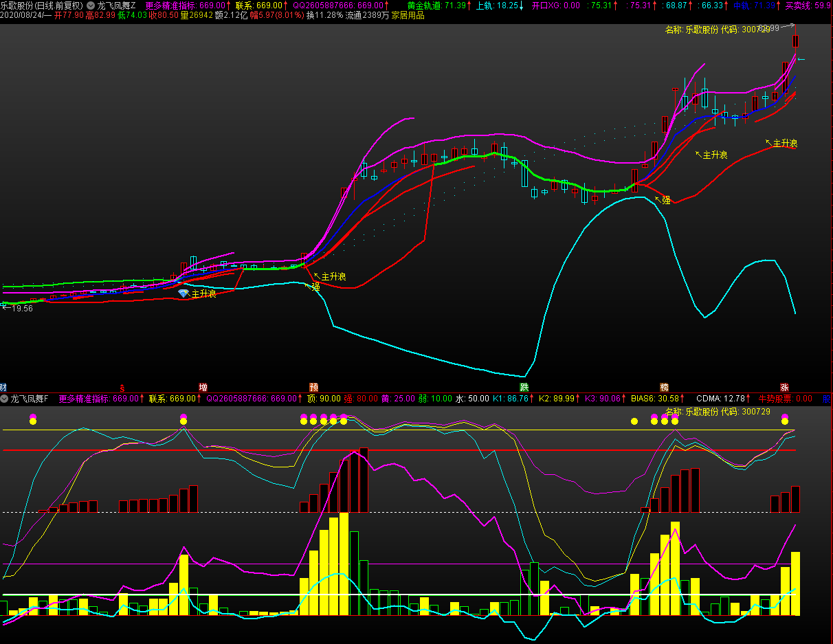Click the 牛势股票: 0.00 readout

pyautogui.click(x=785, y=399)
